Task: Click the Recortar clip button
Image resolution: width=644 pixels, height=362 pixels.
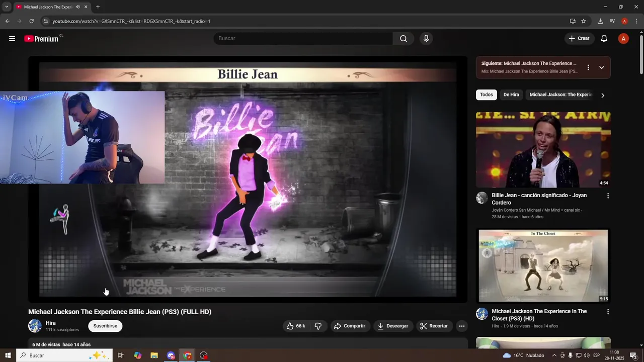Action: pyautogui.click(x=434, y=326)
